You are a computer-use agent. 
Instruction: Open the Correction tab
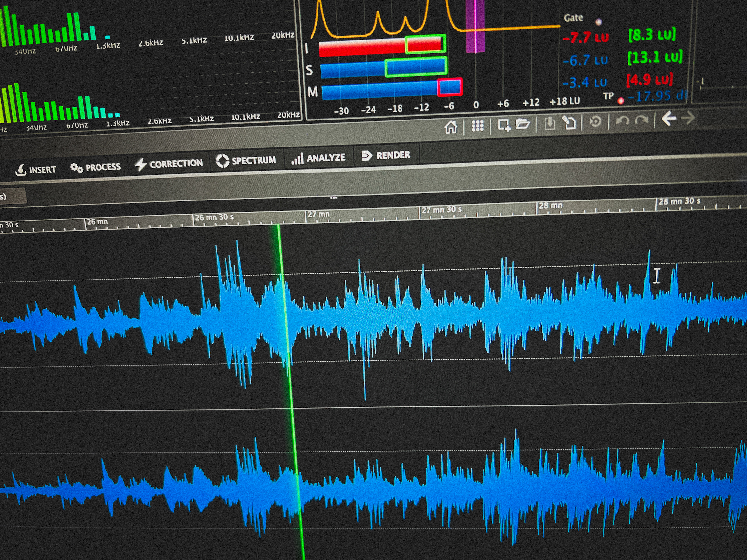[169, 164]
